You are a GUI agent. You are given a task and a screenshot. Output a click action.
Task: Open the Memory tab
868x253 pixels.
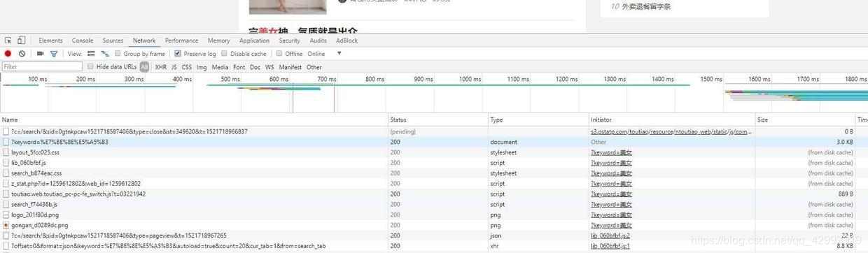point(218,41)
